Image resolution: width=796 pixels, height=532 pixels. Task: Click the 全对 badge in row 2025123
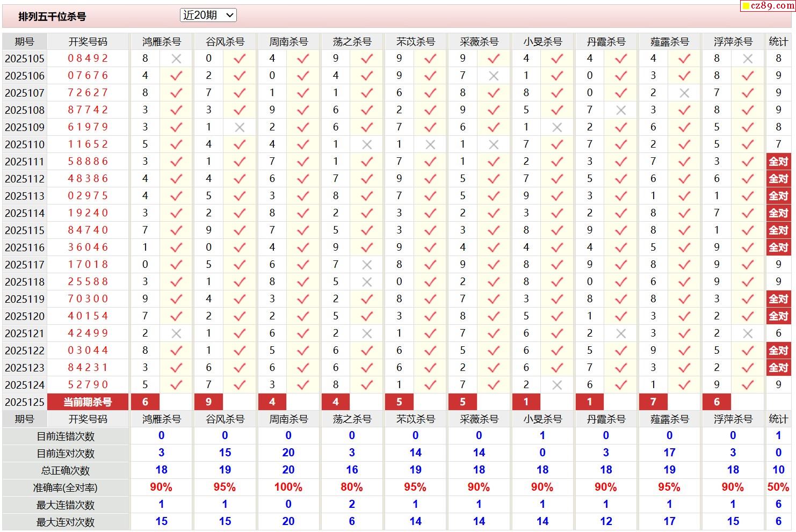click(778, 368)
